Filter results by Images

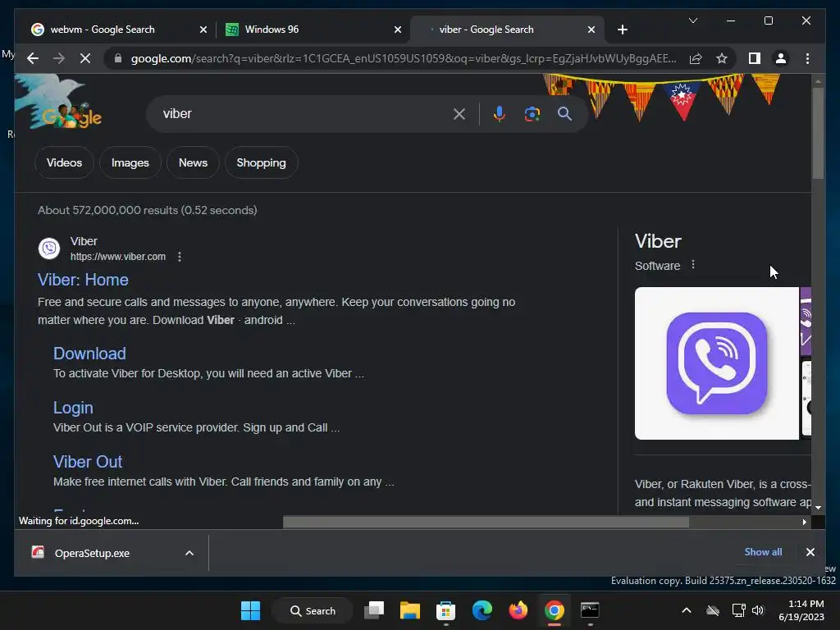(130, 162)
